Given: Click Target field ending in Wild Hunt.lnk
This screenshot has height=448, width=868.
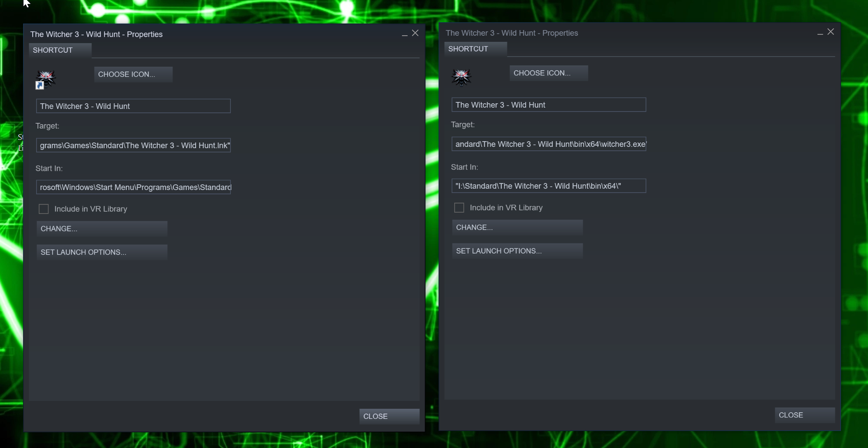Looking at the screenshot, I should tap(133, 145).
